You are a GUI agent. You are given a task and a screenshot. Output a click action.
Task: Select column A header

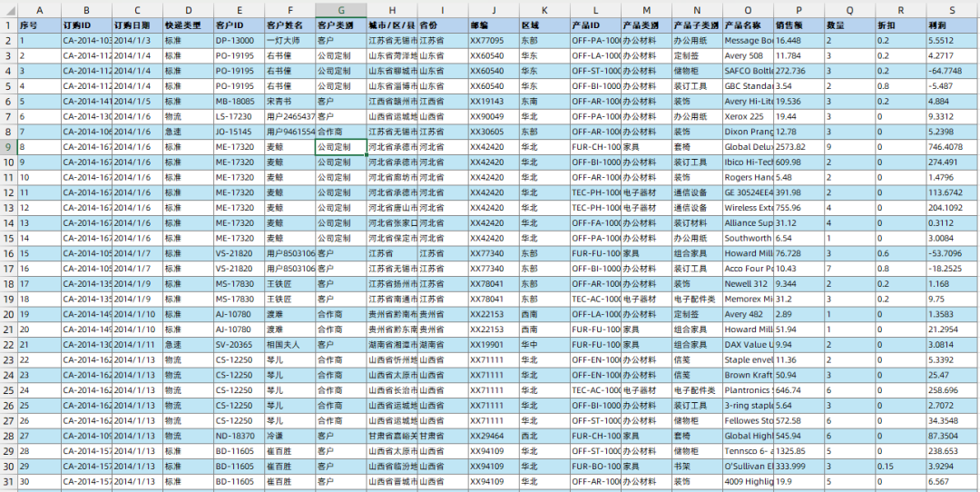pos(39,10)
